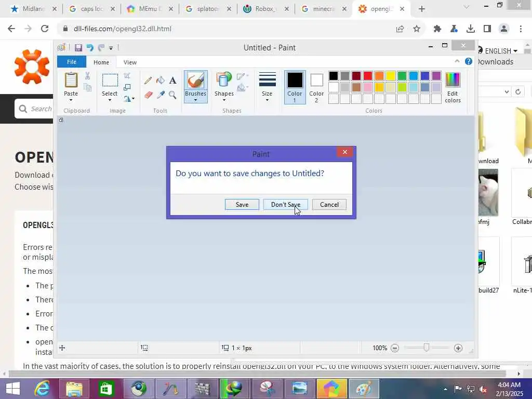Viewport: 532px width, 399px height.
Task: Click the Cut scissors icon
Action: click(x=87, y=76)
